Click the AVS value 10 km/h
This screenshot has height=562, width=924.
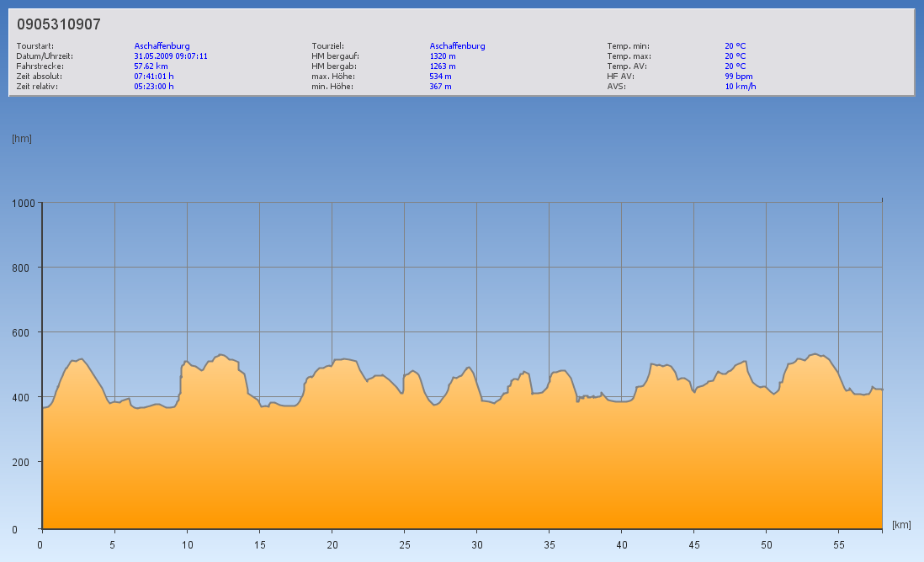click(x=741, y=86)
